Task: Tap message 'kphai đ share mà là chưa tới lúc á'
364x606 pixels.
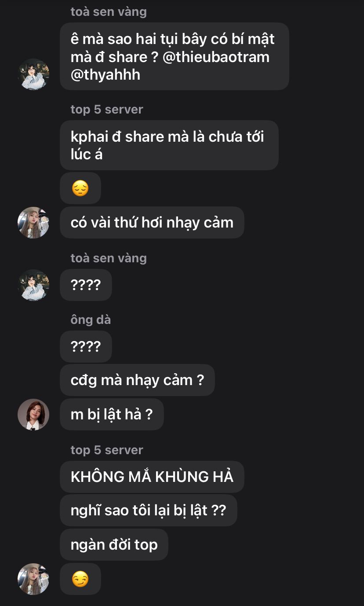Action: pyautogui.click(x=169, y=145)
